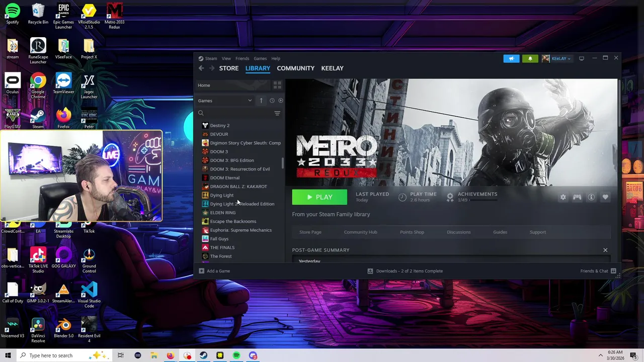Image resolution: width=644 pixels, height=362 pixels.
Task: Click the game list scrollbar
Action: click(283, 163)
